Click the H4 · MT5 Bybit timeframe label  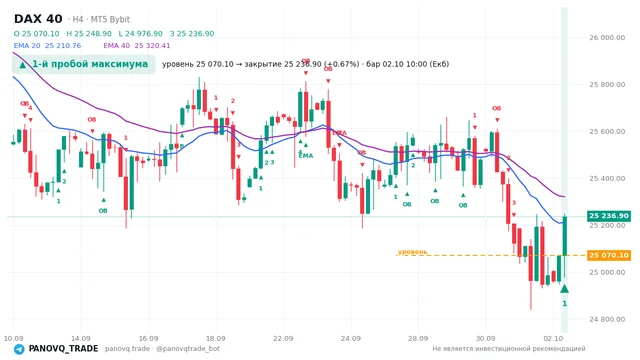pos(98,19)
